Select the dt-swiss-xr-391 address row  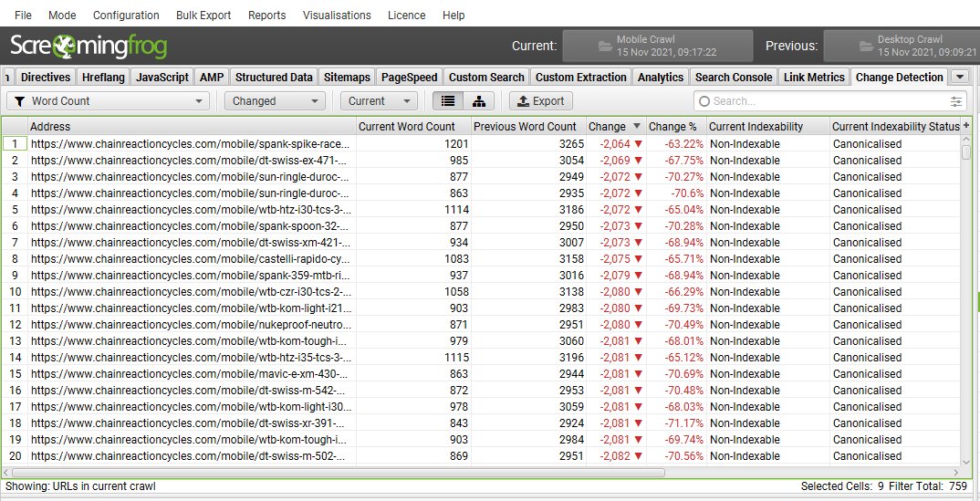click(x=192, y=423)
